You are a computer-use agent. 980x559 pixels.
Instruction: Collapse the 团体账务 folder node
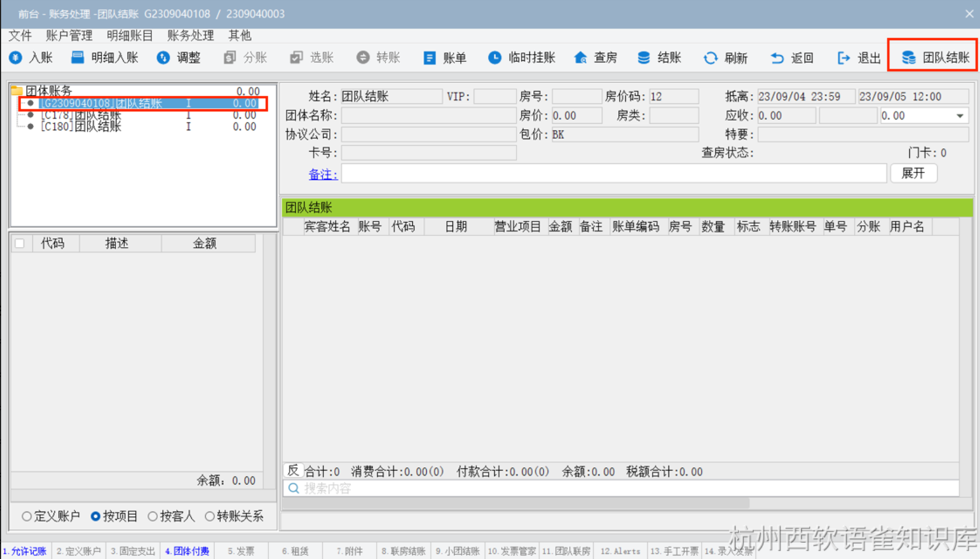[17, 91]
